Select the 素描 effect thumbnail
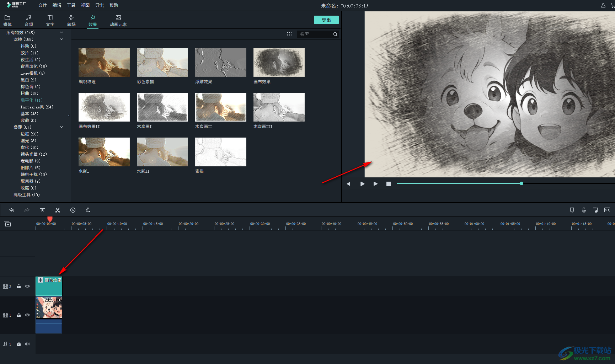This screenshot has height=364, width=615. point(221,152)
